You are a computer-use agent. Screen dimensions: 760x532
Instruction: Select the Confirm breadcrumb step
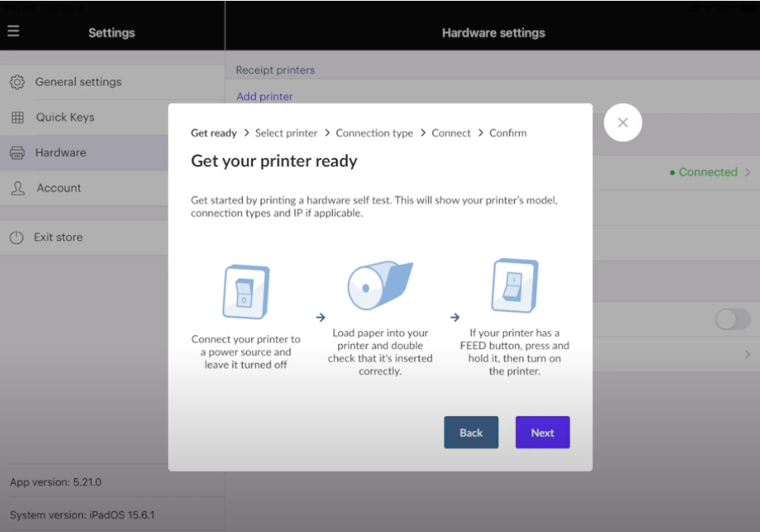[508, 133]
